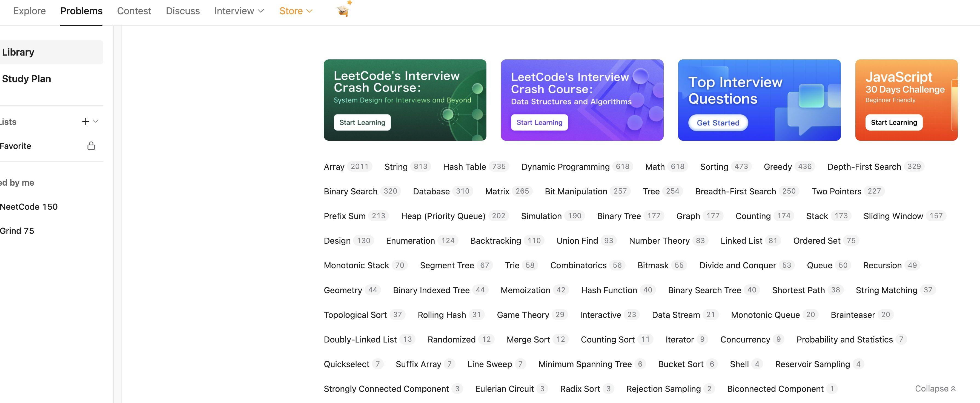The image size is (980, 403).
Task: Click the plus icon to create a new list
Action: click(85, 121)
